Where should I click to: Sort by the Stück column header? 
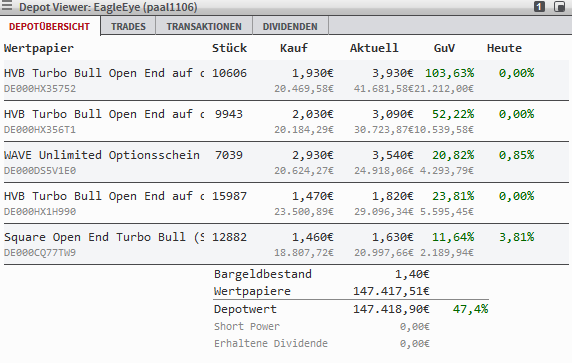(229, 48)
